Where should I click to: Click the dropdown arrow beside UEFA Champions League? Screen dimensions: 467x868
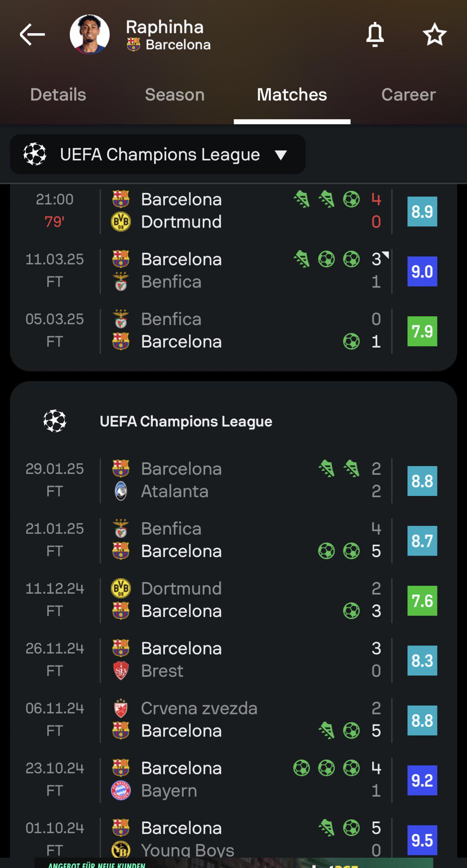(281, 155)
